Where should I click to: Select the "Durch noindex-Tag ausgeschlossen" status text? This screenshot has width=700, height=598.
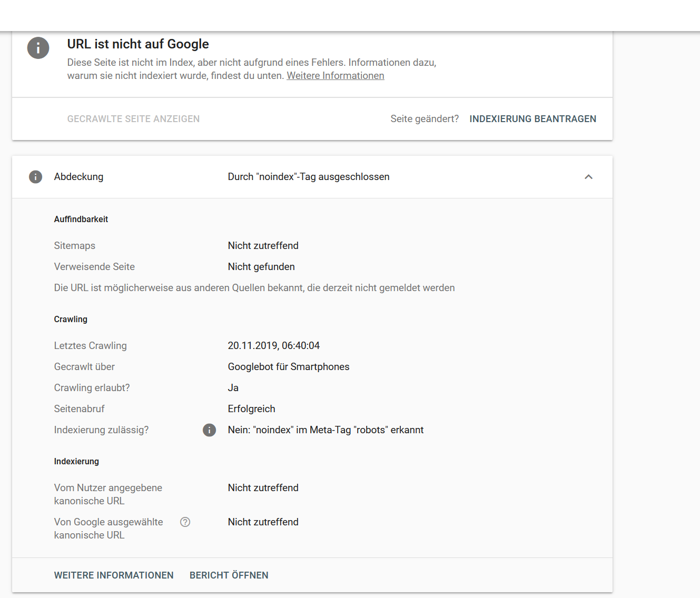coord(309,177)
